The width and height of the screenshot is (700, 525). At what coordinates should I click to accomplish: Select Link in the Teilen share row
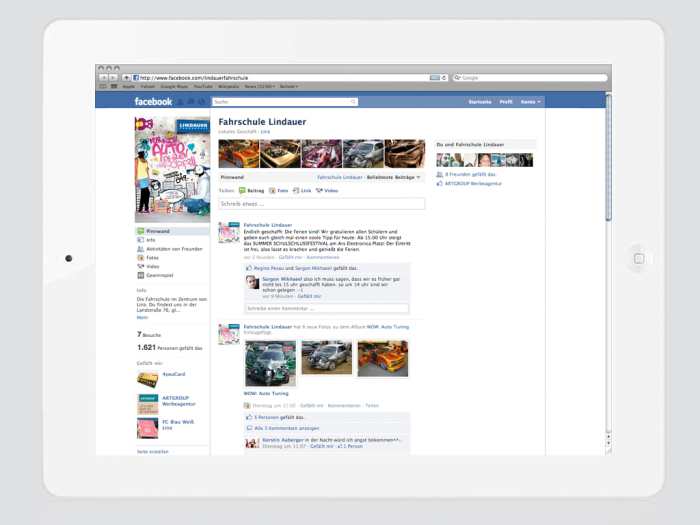[302, 191]
